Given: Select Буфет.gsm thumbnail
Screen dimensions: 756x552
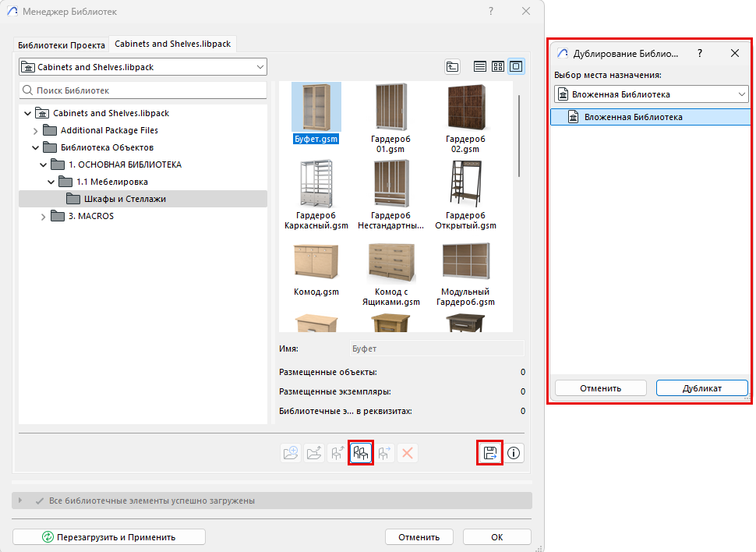Looking at the screenshot, I should point(316,113).
